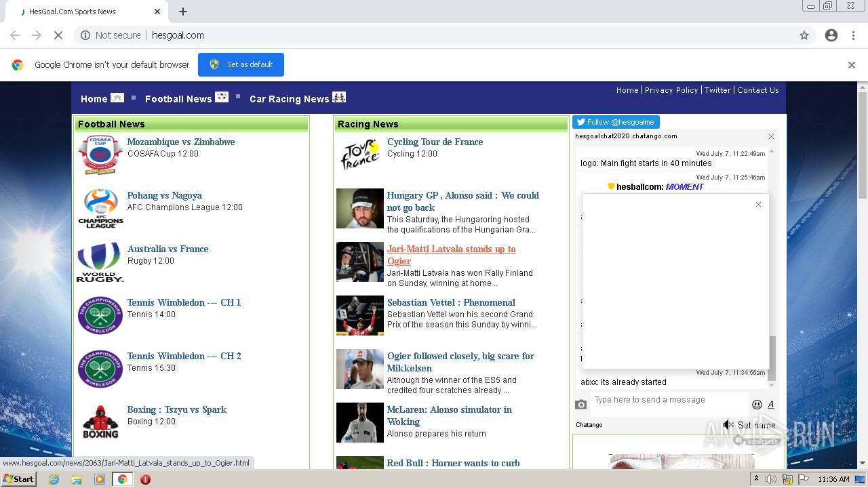
Task: Open Chrome from the taskbar
Action: pyautogui.click(x=122, y=479)
